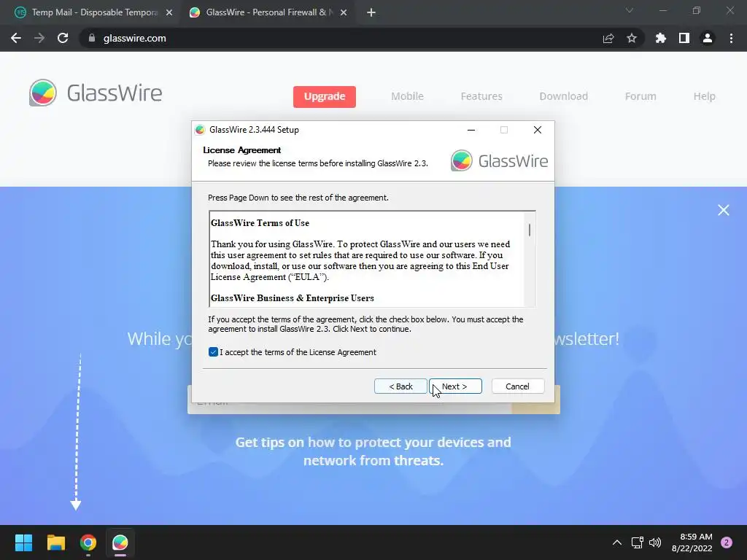Open a new browser tab
The width and height of the screenshot is (747, 560).
(x=371, y=13)
